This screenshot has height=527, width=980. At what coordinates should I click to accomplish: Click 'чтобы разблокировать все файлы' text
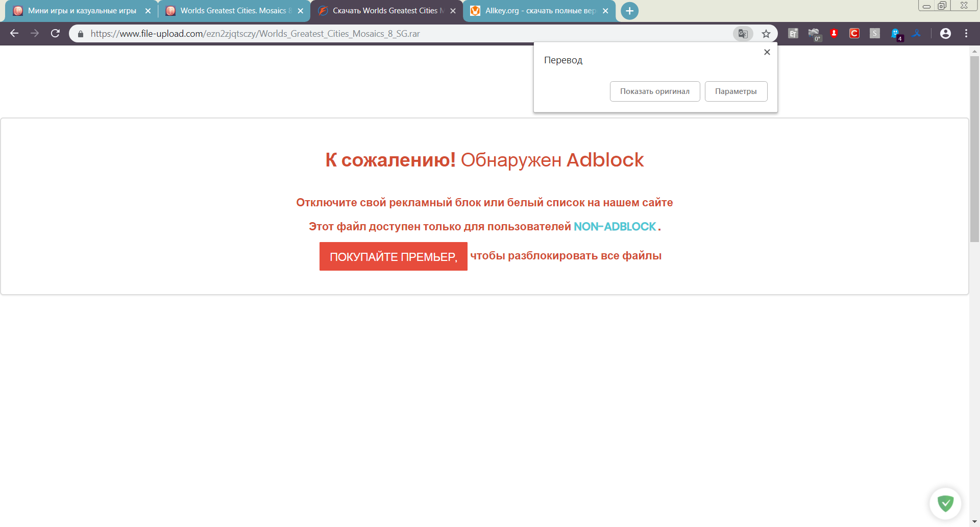566,256
